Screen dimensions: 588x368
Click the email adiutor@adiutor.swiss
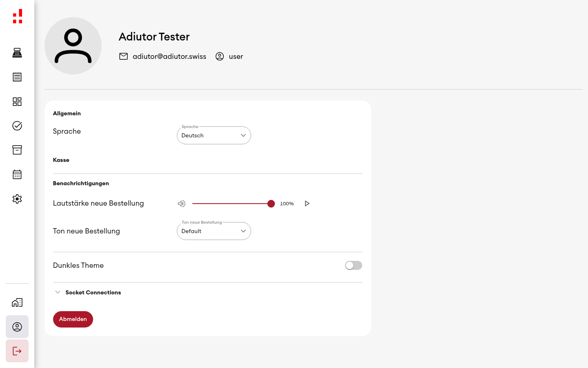point(169,56)
